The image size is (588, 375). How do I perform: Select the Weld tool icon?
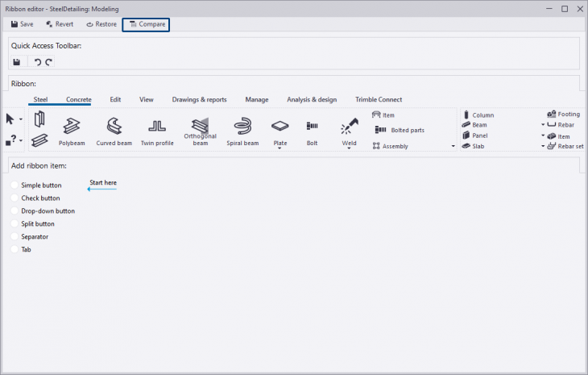349,127
